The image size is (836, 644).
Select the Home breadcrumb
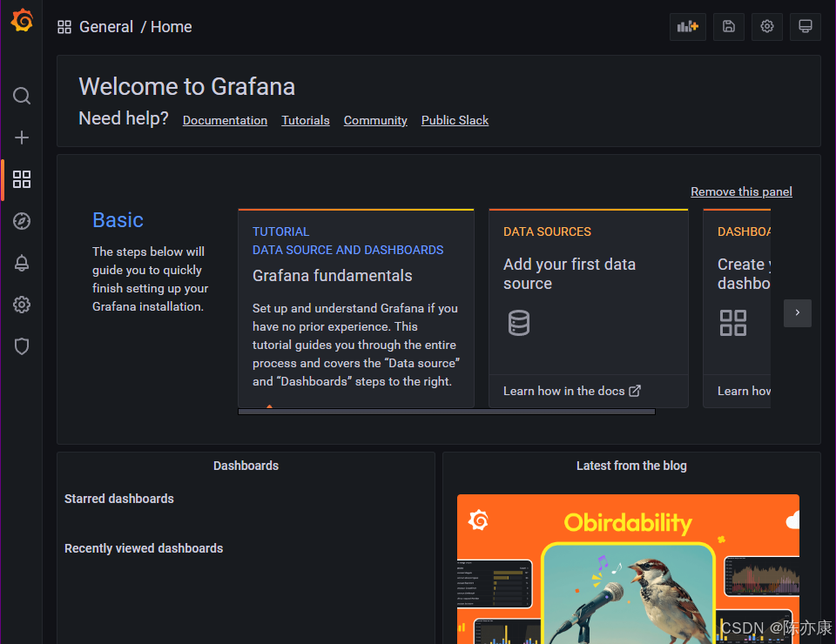[x=172, y=27]
